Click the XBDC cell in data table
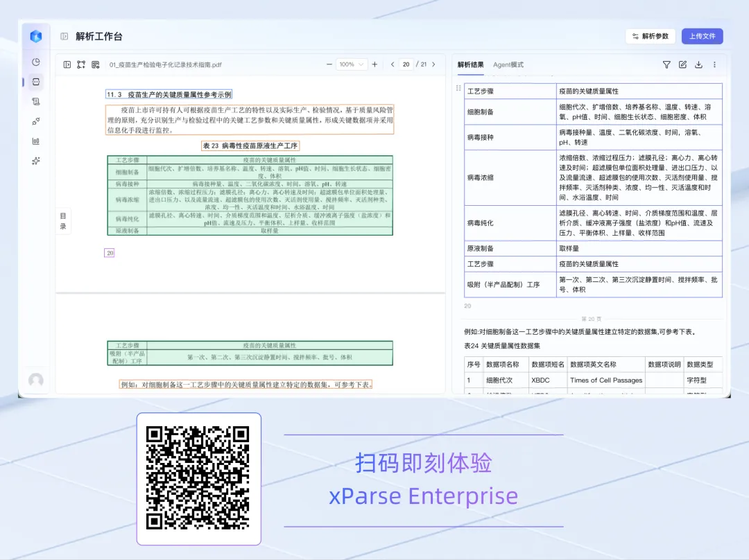The width and height of the screenshot is (749, 560). click(x=547, y=380)
